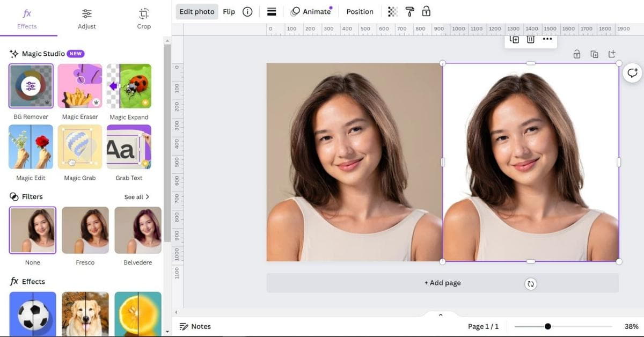The height and width of the screenshot is (337, 644).
Task: Open the Magic Grab tool
Action: [80, 147]
